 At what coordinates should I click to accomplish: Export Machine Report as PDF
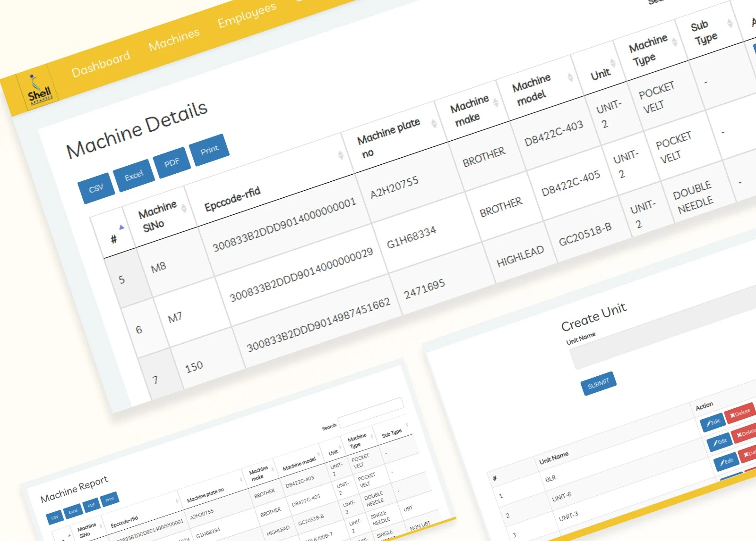[x=91, y=505]
